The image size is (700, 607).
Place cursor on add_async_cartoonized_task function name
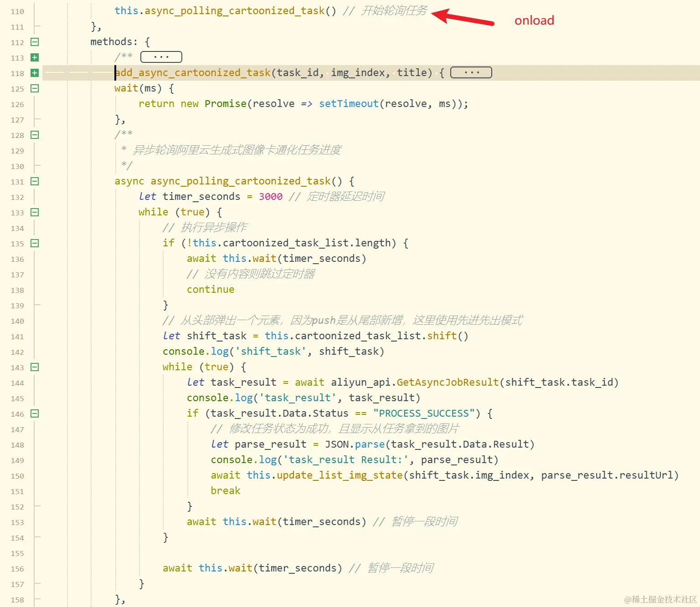[193, 72]
